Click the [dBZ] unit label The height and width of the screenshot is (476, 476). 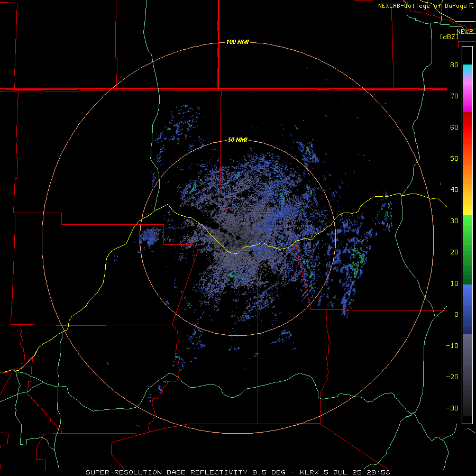click(449, 36)
